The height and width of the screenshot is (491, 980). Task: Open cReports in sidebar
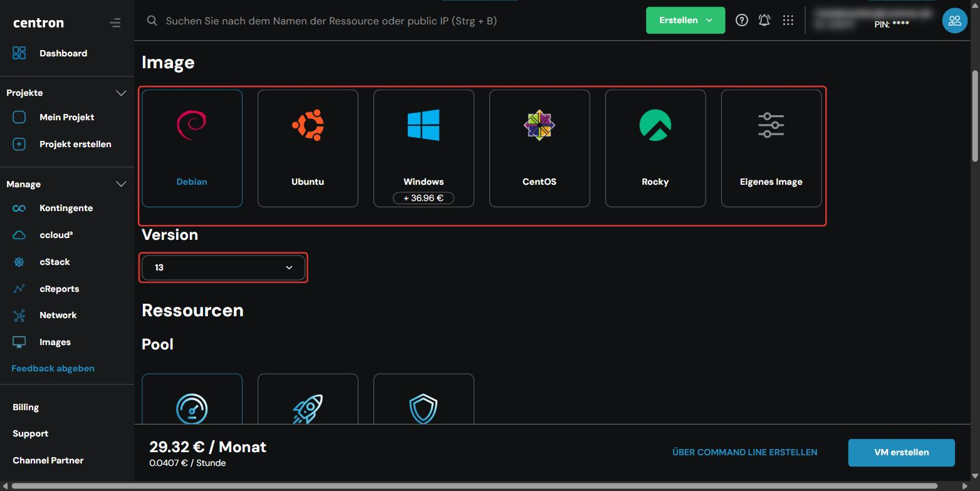(59, 289)
